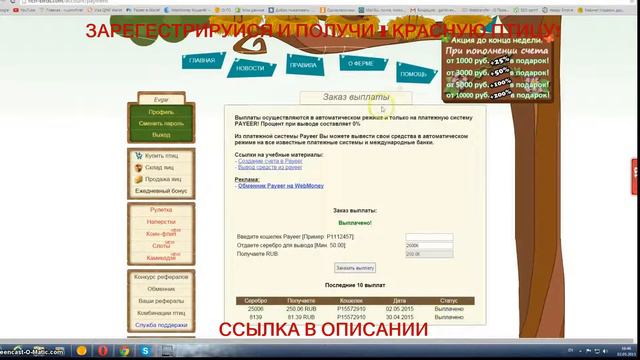
Task: Click the volume icon in the system tray
Action: 605,351
